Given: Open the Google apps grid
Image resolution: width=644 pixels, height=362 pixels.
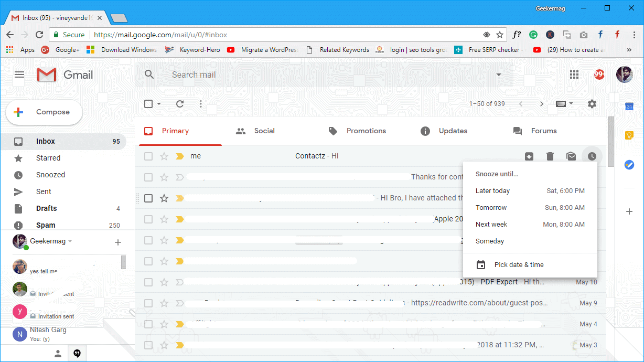Looking at the screenshot, I should click(x=574, y=74).
